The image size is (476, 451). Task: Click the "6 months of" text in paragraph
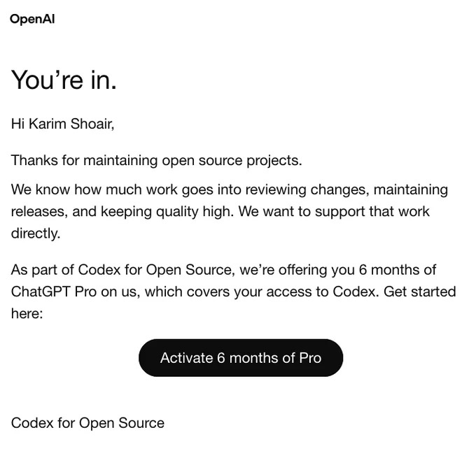pos(398,270)
